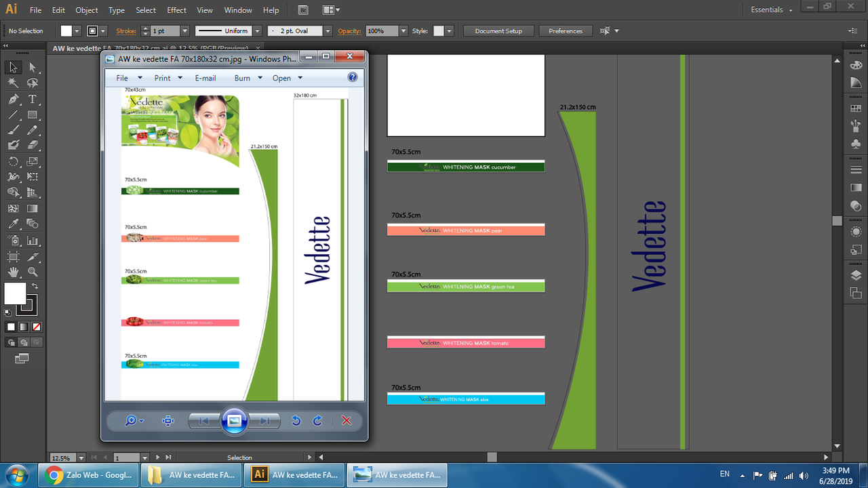Change the screen mode

pos(22,358)
